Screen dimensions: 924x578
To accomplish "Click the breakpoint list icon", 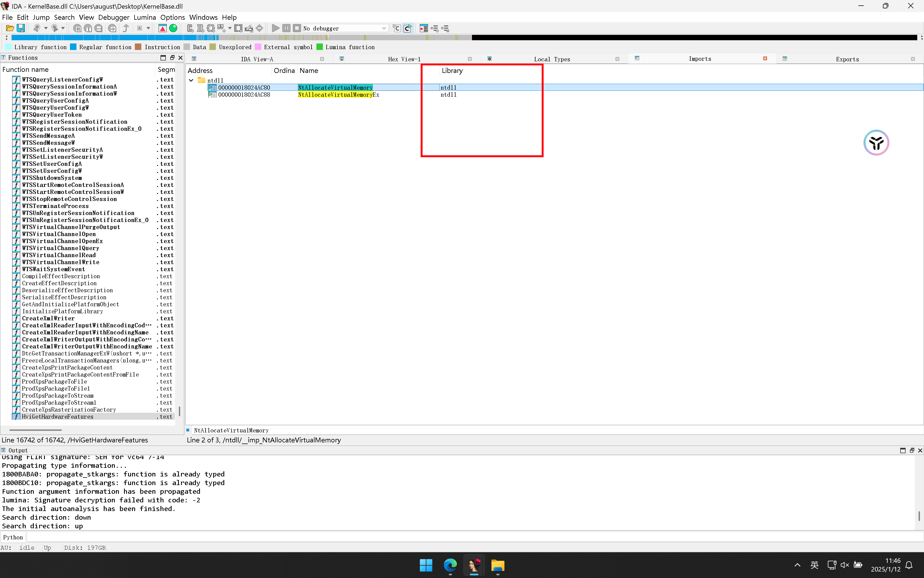I will point(424,28).
